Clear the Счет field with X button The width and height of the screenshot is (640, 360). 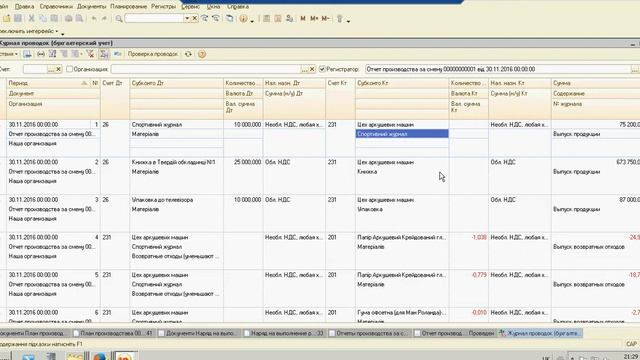point(58,69)
